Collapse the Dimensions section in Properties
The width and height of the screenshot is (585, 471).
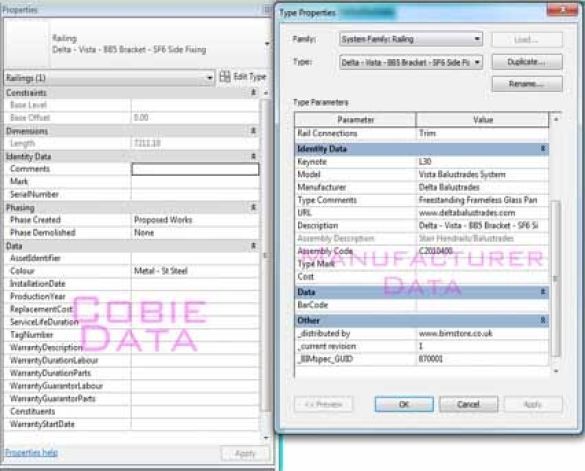pos(253,131)
